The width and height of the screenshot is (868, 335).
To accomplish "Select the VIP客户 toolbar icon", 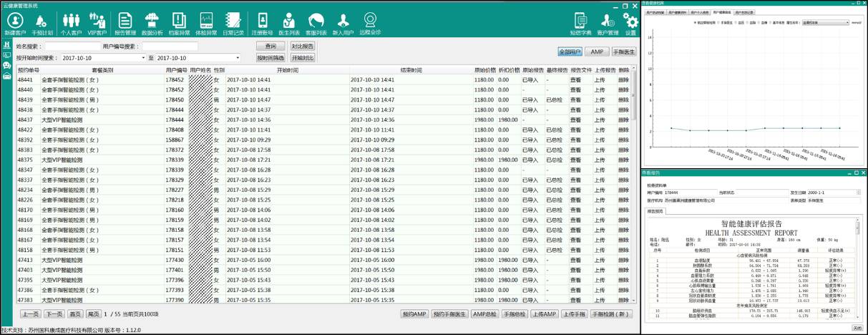I will 99,24.
